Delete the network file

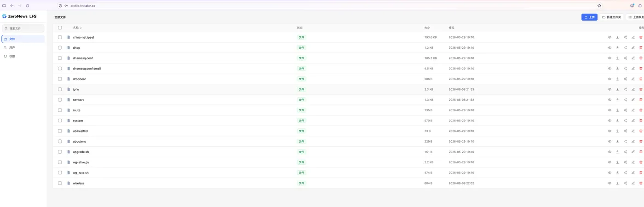641,100
